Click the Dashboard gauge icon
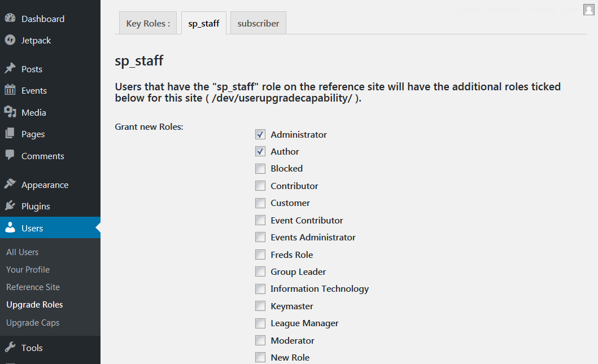 click(x=10, y=18)
